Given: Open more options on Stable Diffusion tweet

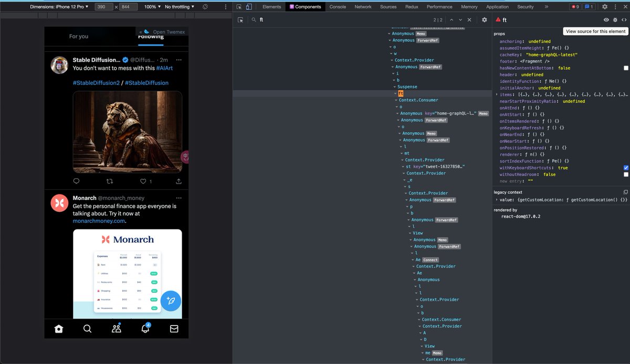Looking at the screenshot, I should click(x=179, y=60).
